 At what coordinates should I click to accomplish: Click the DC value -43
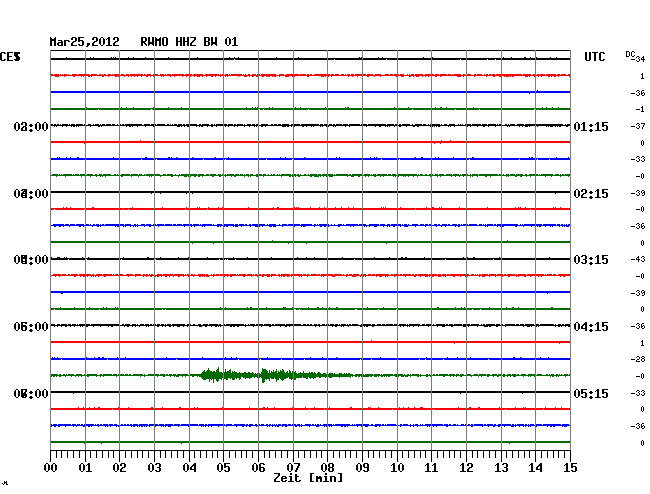[x=638, y=259]
